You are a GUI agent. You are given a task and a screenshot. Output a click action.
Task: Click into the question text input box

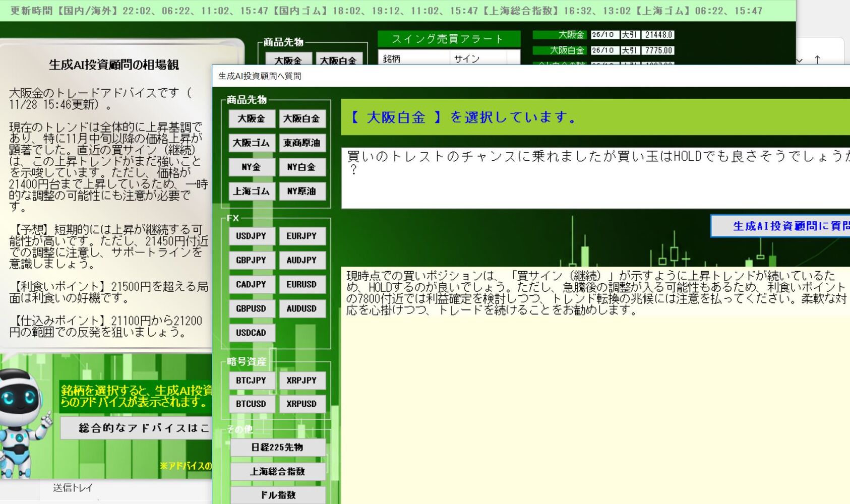coord(596,178)
